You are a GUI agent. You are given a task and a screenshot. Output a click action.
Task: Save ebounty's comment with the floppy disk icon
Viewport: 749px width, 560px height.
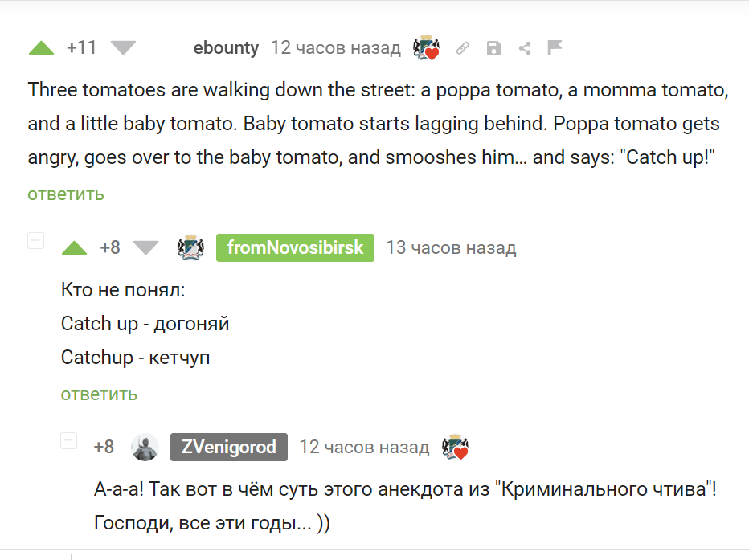point(493,48)
